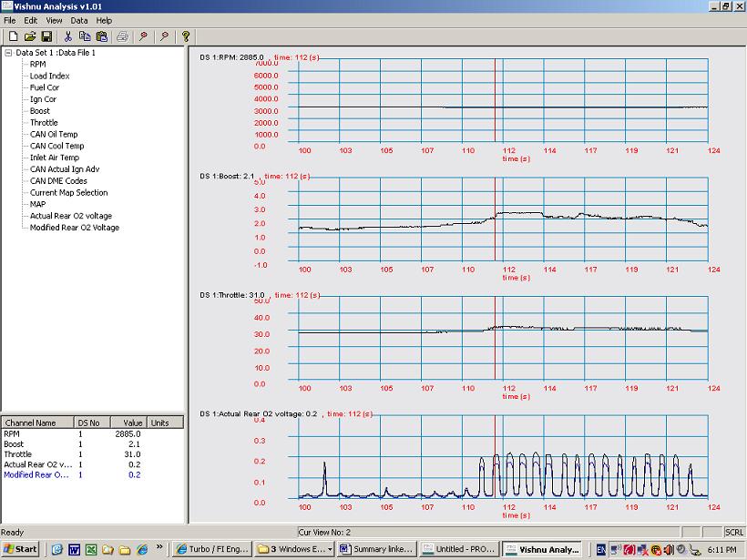Click the Copy toolbar icon
Screen dimensions: 747x560
point(85,36)
